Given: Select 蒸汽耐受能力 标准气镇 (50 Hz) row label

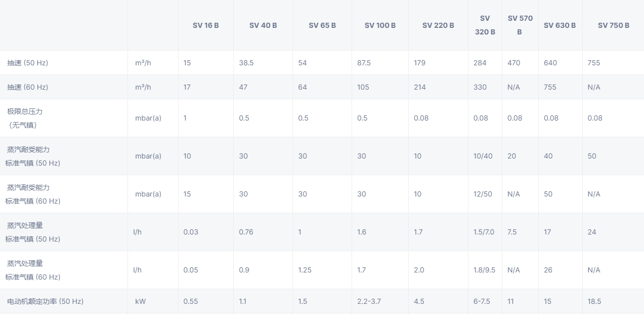Looking at the screenshot, I should pyautogui.click(x=33, y=156).
